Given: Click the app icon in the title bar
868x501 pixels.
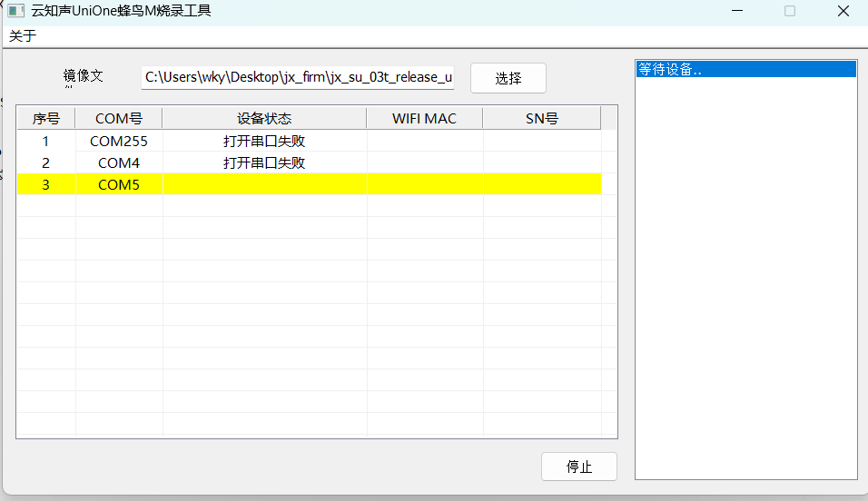Looking at the screenshot, I should click(15, 11).
